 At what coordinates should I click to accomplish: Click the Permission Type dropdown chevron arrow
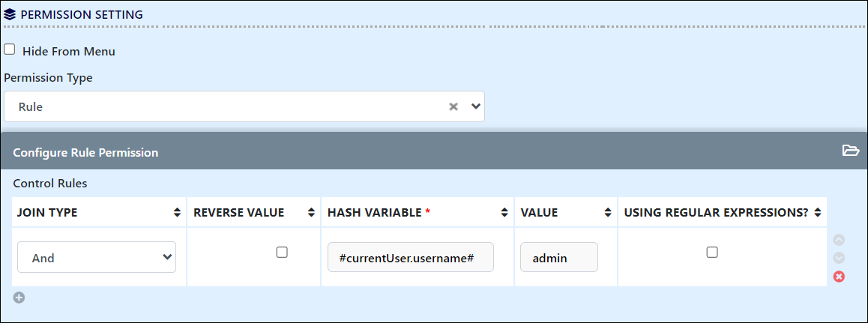(475, 106)
